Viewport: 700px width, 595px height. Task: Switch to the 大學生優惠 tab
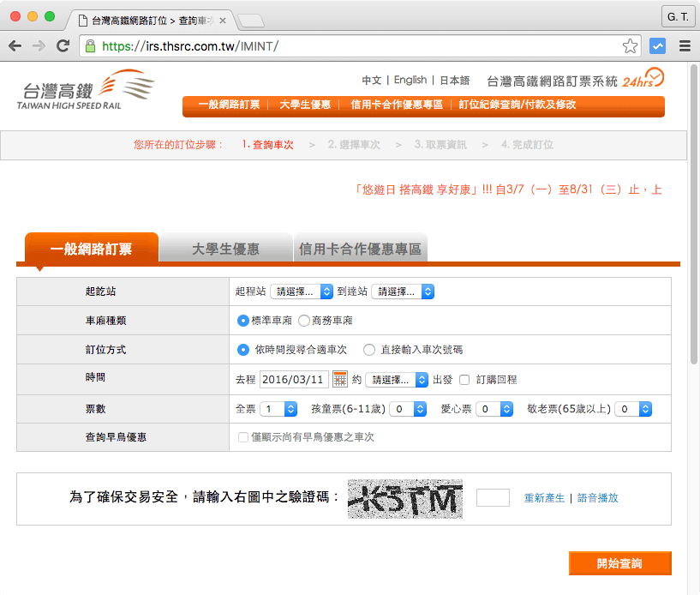[x=225, y=249]
